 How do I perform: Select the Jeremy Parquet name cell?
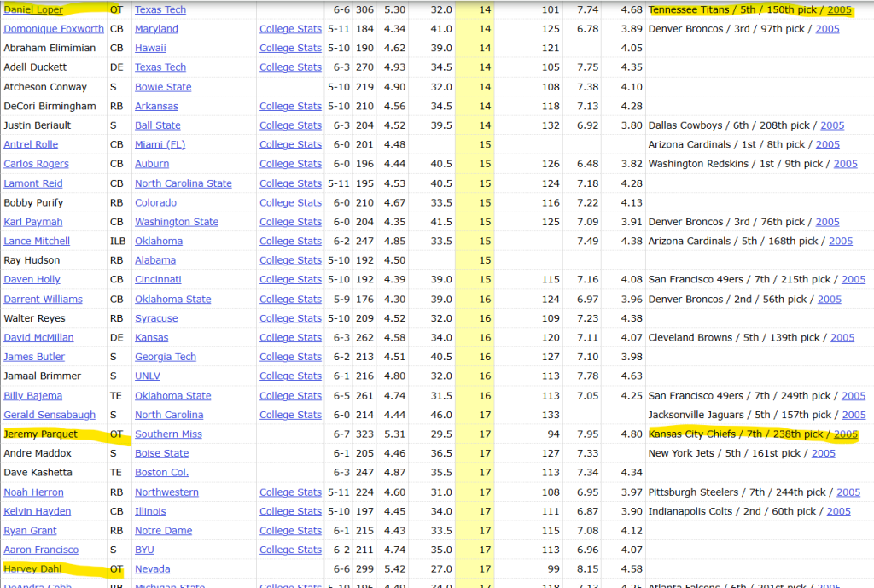tap(41, 434)
